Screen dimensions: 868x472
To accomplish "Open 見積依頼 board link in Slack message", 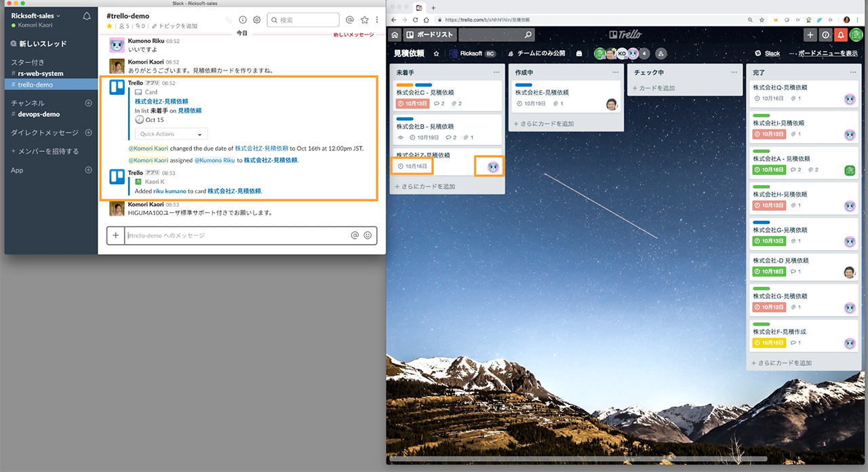I will (x=189, y=111).
